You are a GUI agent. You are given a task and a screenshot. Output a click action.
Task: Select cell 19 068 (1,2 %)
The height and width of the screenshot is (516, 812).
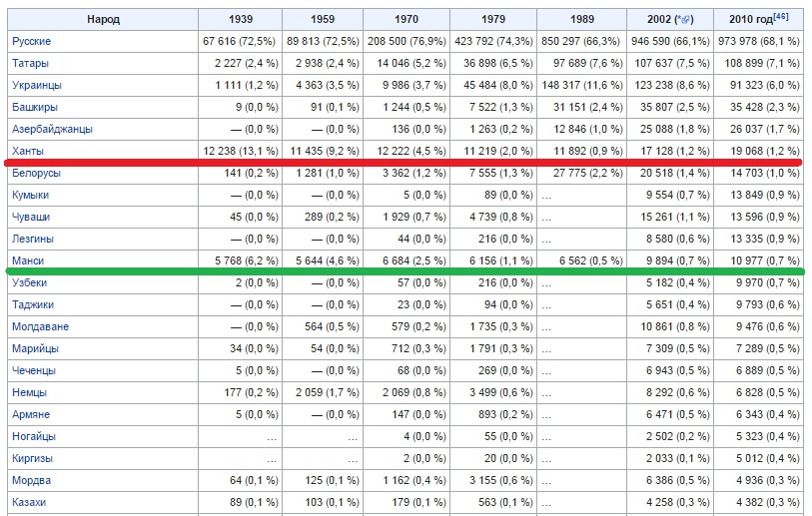point(759,151)
